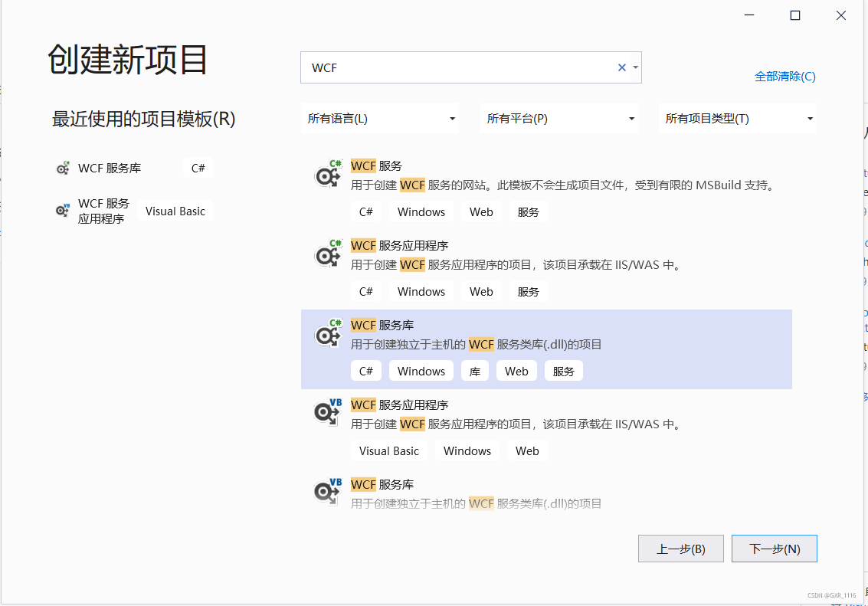
Task: Minimize the 创建新项目 dialog window
Action: tap(749, 15)
